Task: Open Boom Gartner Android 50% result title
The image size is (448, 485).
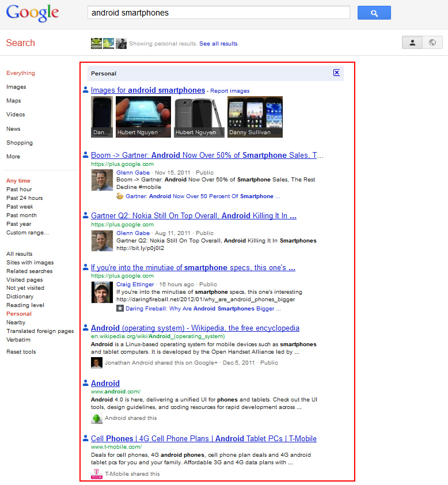Action: click(x=207, y=155)
